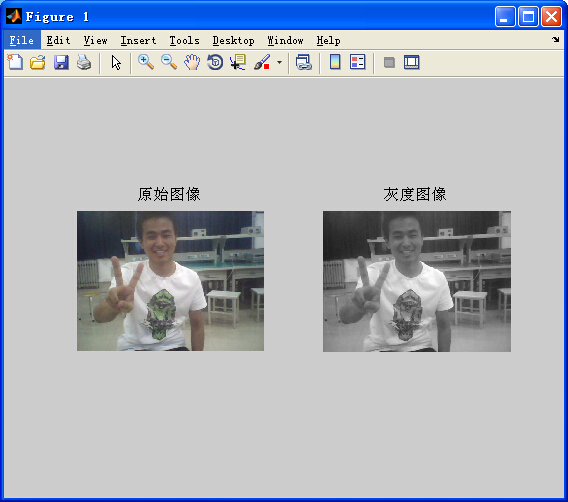Click the grayscale image thumbnail

coord(417,281)
